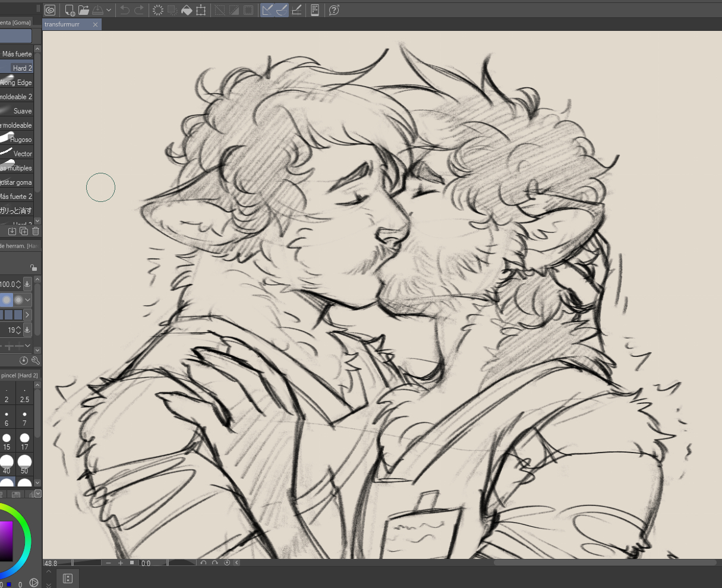Toggle snap to grid

[x=297, y=10]
